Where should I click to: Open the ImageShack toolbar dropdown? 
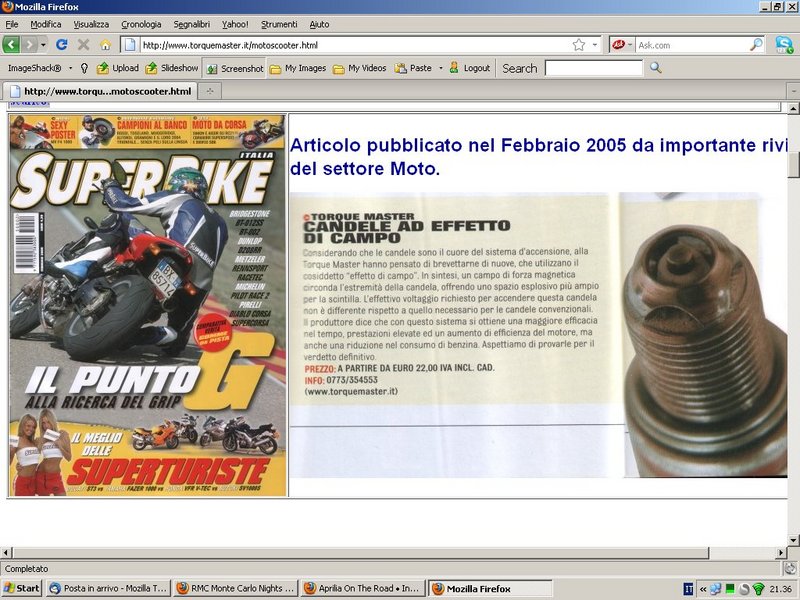[39, 68]
